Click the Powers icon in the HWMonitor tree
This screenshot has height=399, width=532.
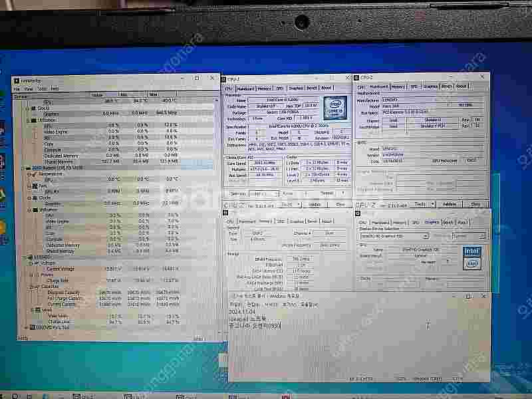[37, 275]
